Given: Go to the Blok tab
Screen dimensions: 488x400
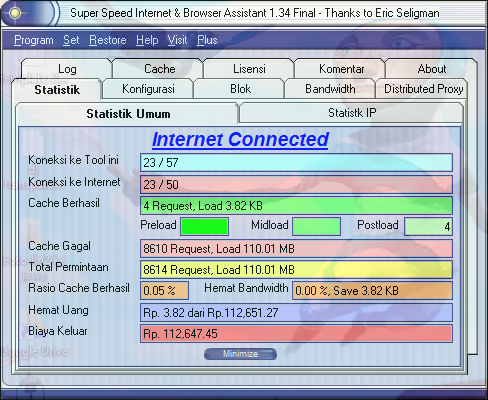Looking at the screenshot, I should pos(240,89).
